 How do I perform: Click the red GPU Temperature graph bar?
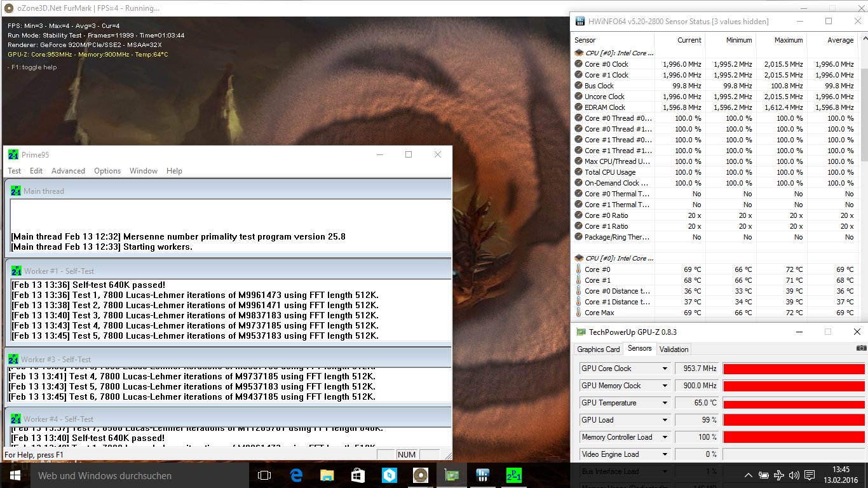click(794, 403)
